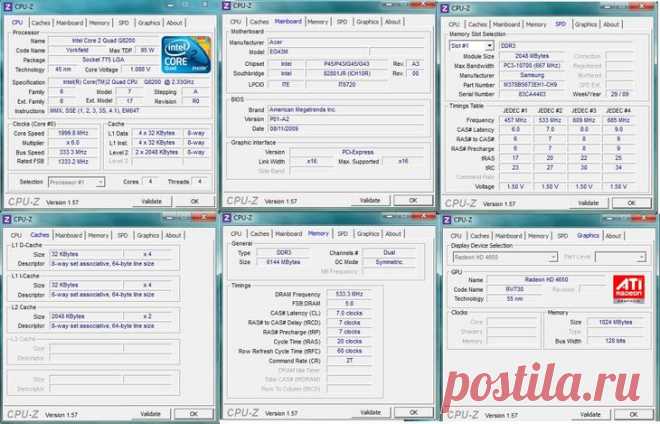Select the CPU tab in the Mainboard window

(x=236, y=21)
